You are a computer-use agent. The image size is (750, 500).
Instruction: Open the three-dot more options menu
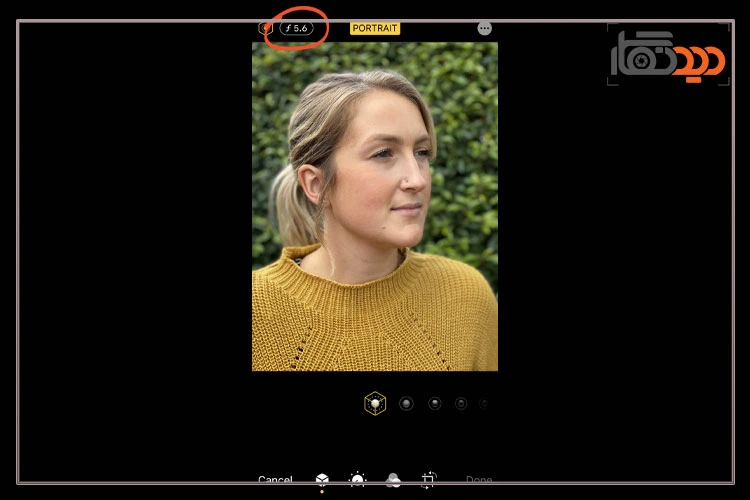click(485, 28)
